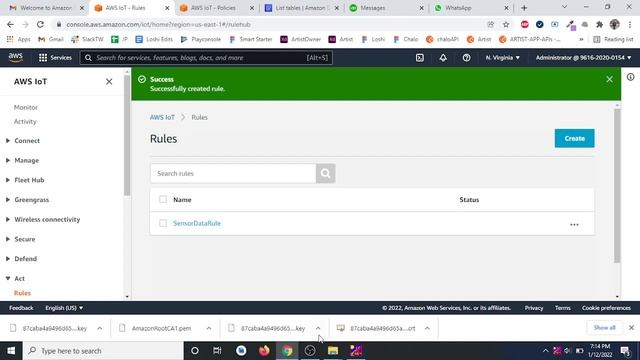Click Show all downloads button
This screenshot has width=640, height=360.
click(x=604, y=328)
